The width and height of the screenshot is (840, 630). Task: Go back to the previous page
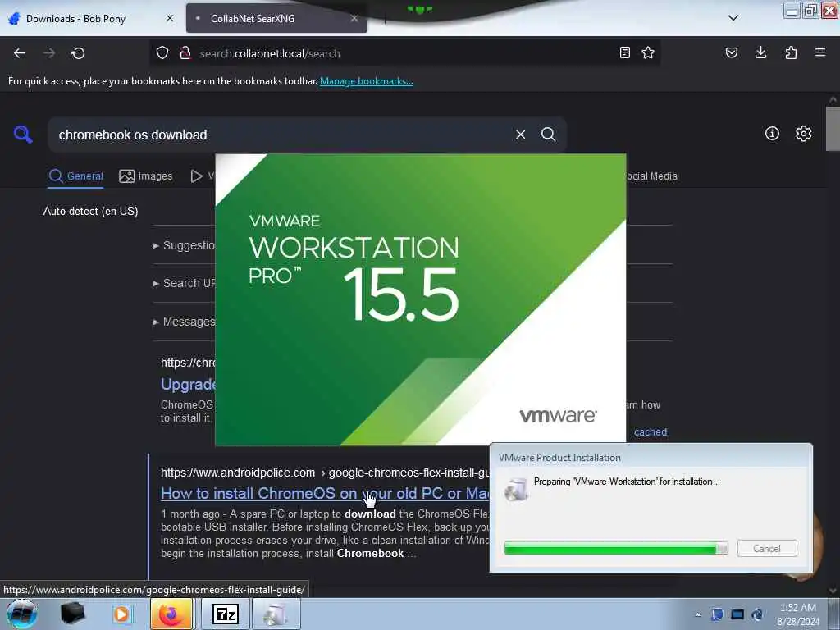pyautogui.click(x=20, y=53)
